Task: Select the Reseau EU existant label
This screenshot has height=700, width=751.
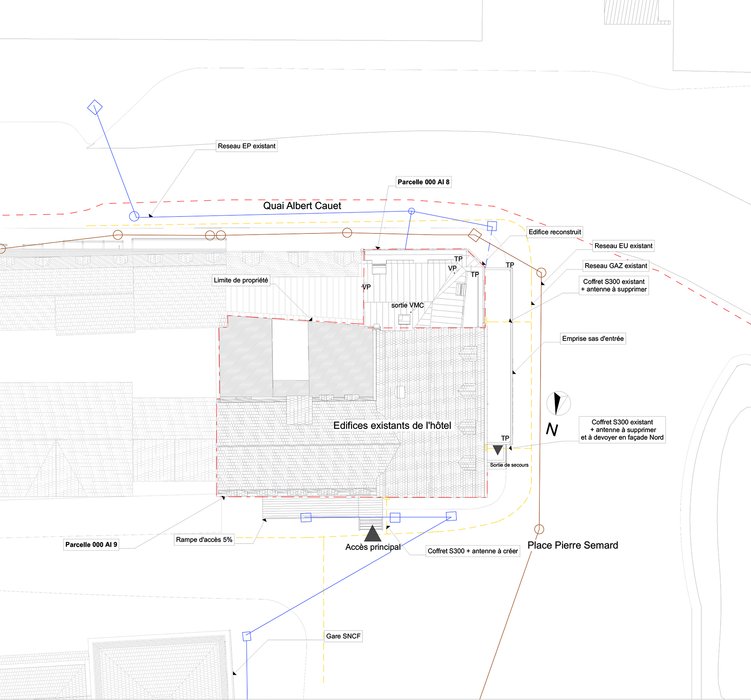Action: pos(623,246)
